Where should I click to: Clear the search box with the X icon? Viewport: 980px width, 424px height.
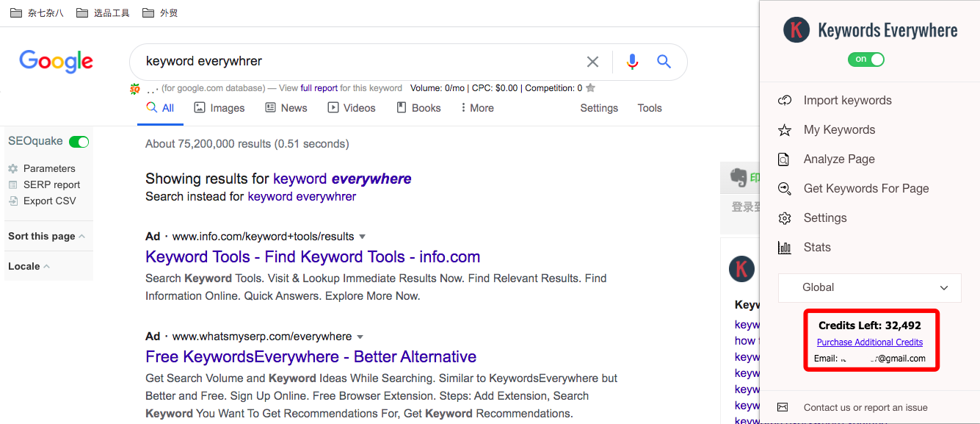point(592,62)
